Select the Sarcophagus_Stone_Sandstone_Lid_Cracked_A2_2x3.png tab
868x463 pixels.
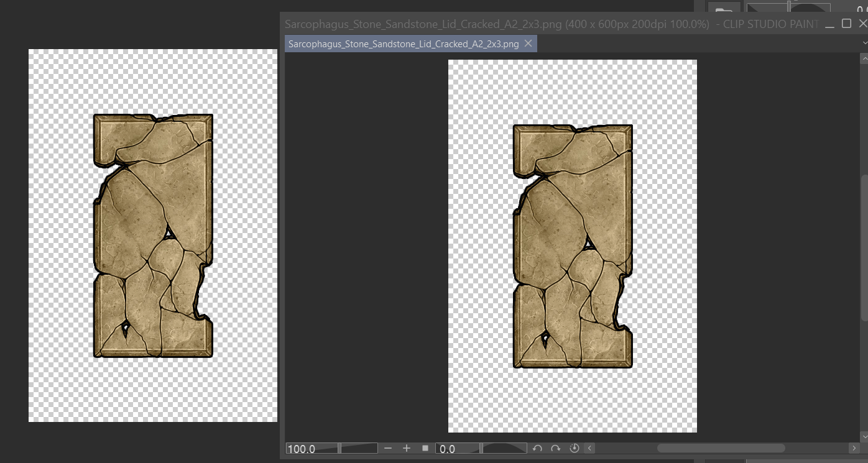403,44
